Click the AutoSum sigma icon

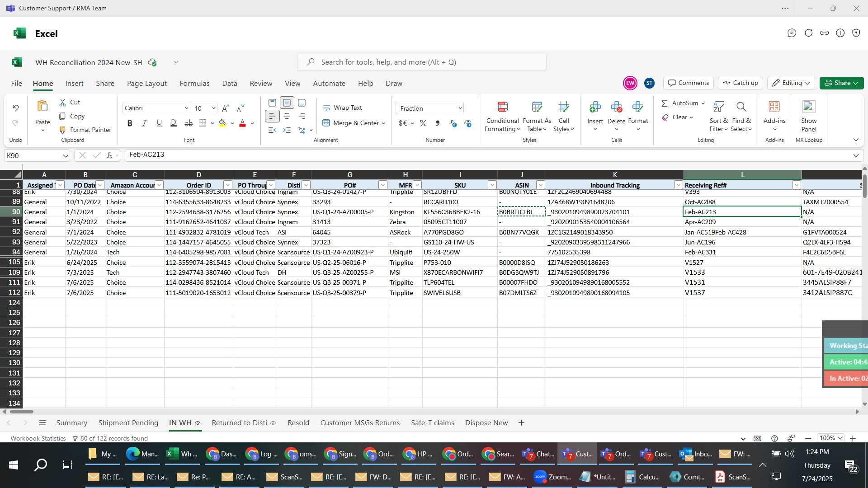pos(665,103)
